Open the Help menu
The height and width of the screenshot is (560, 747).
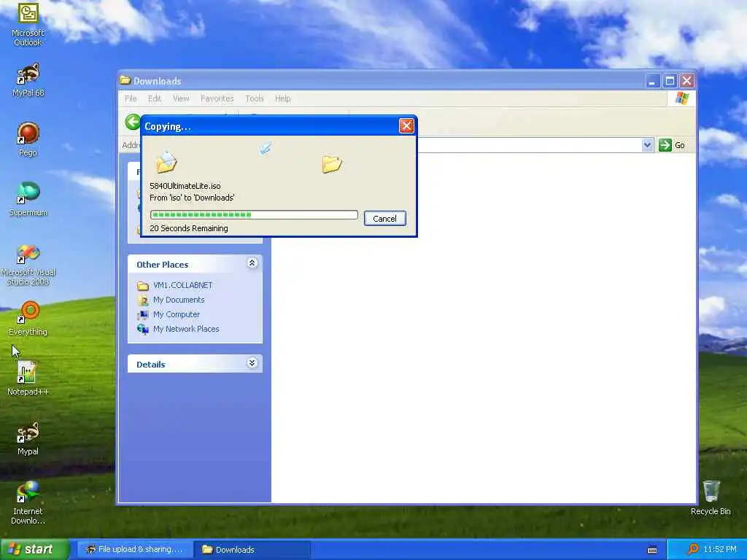[x=282, y=98]
